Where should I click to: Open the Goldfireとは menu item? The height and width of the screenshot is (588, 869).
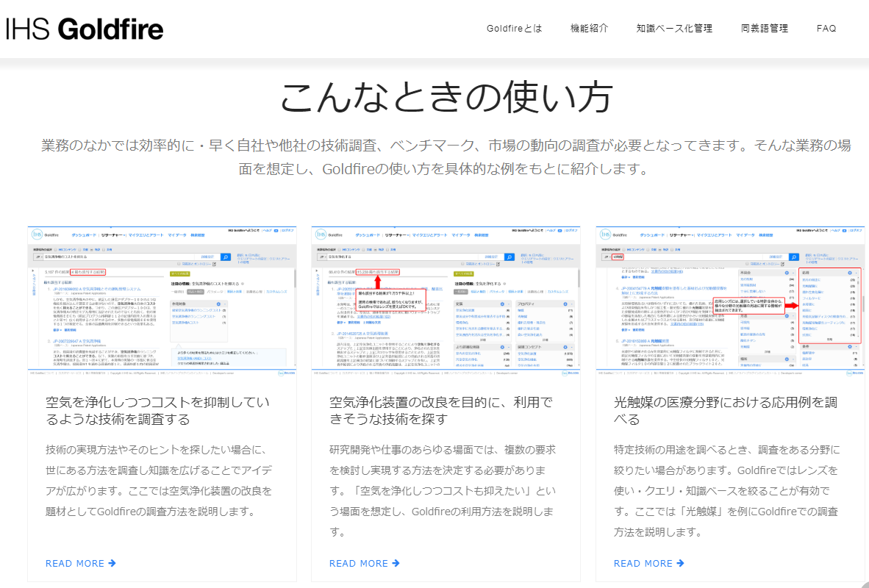515,28
